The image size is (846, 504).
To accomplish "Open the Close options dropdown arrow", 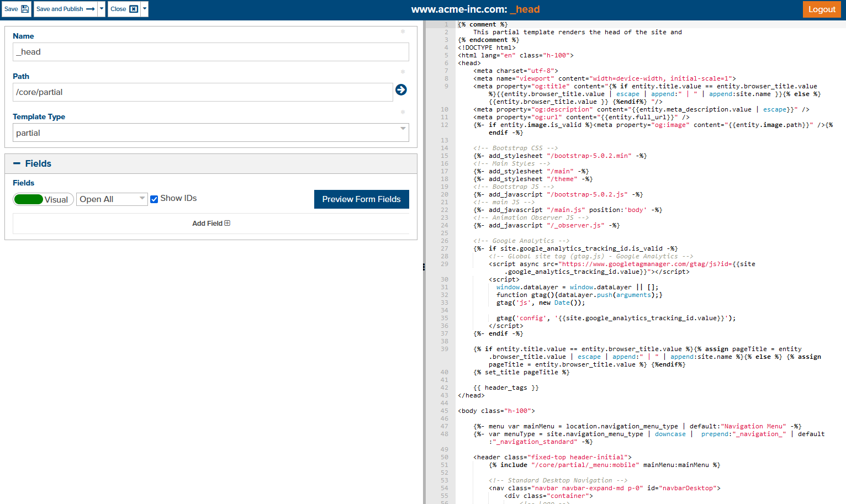I will pos(145,9).
